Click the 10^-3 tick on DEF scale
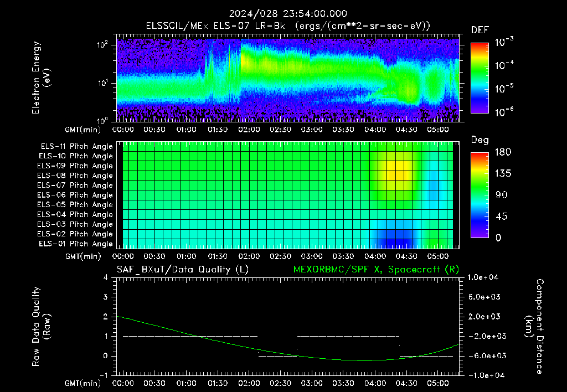Image resolution: width=567 pixels, height=392 pixels. pyautogui.click(x=504, y=42)
